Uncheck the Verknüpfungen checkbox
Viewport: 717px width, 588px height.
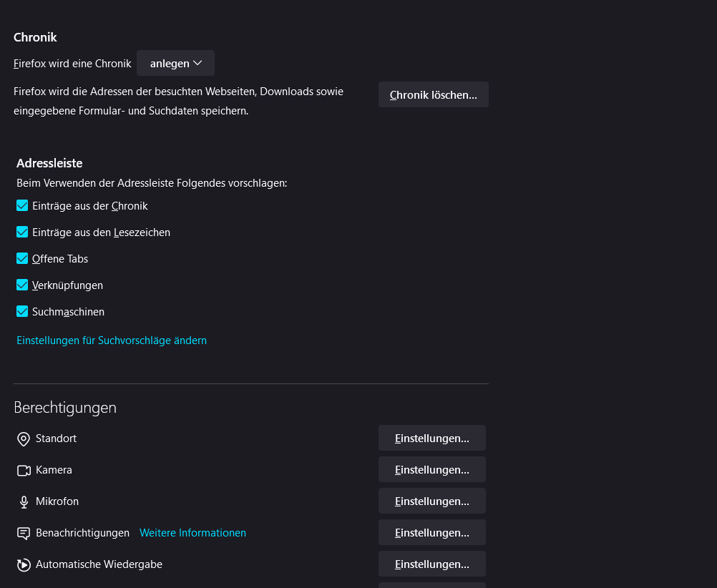22,285
